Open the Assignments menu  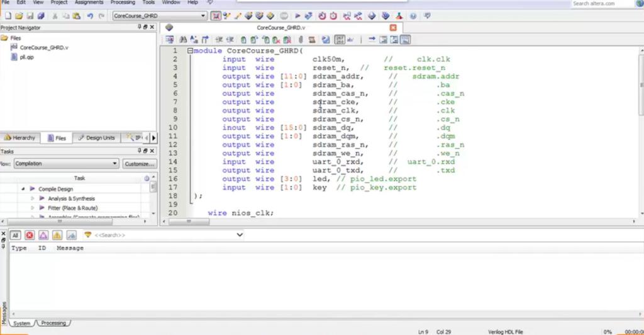(x=89, y=3)
